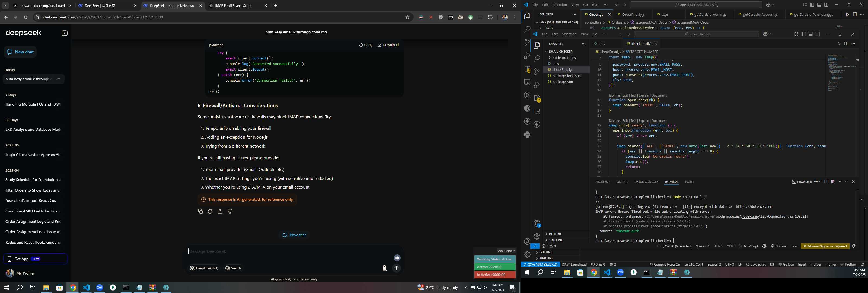Open options for the 'hum kesy email k through' chat
The image size is (868, 293).
(x=58, y=79)
